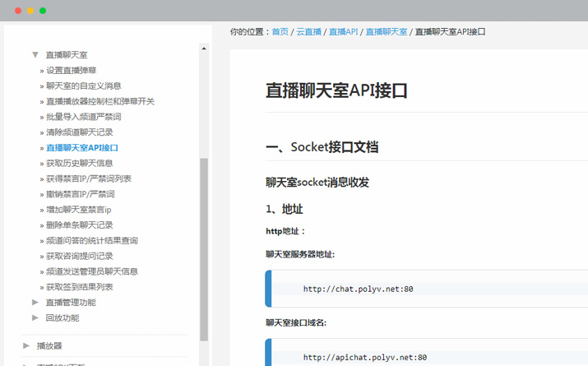Image resolution: width=588 pixels, height=366 pixels.
Task: Expand the 播放器 section arrow
Action: 27,345
